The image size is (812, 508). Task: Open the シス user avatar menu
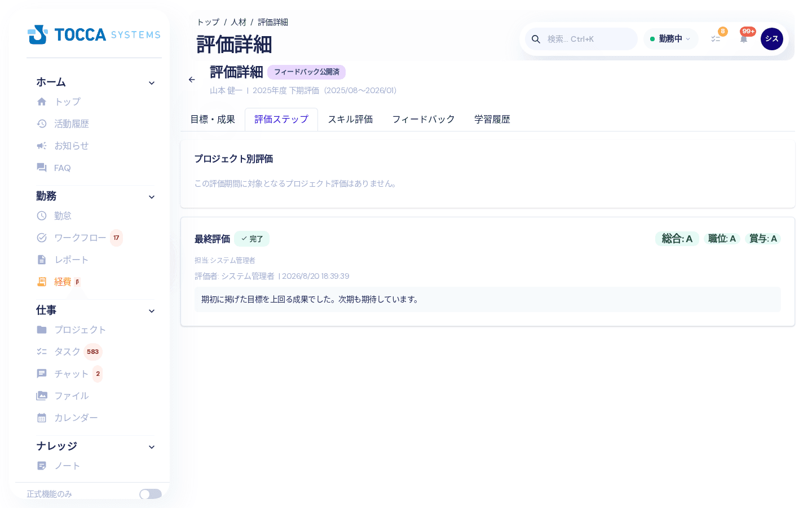[x=772, y=39]
